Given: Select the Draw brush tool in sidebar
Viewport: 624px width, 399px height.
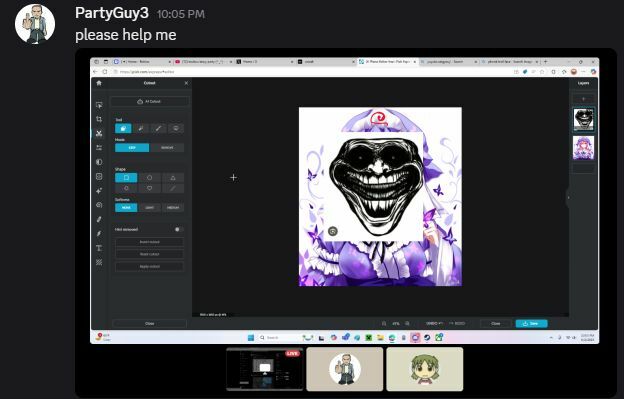Looking at the screenshot, I should (99, 219).
